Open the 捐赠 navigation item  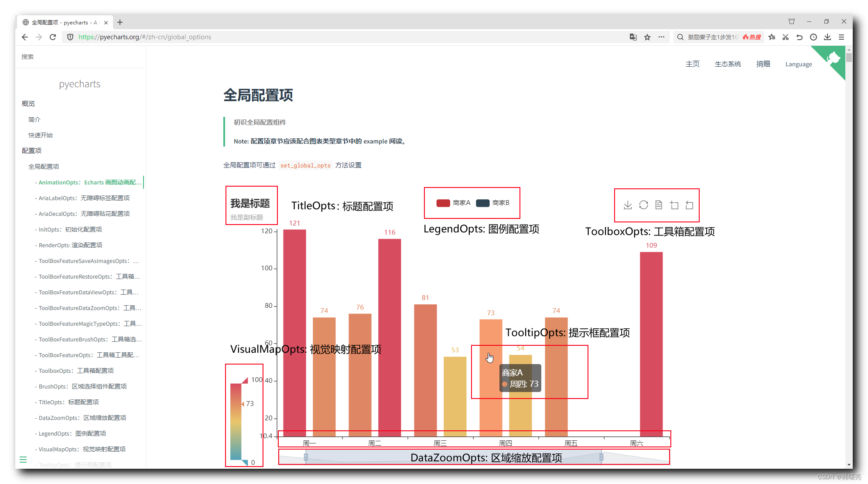click(x=763, y=64)
